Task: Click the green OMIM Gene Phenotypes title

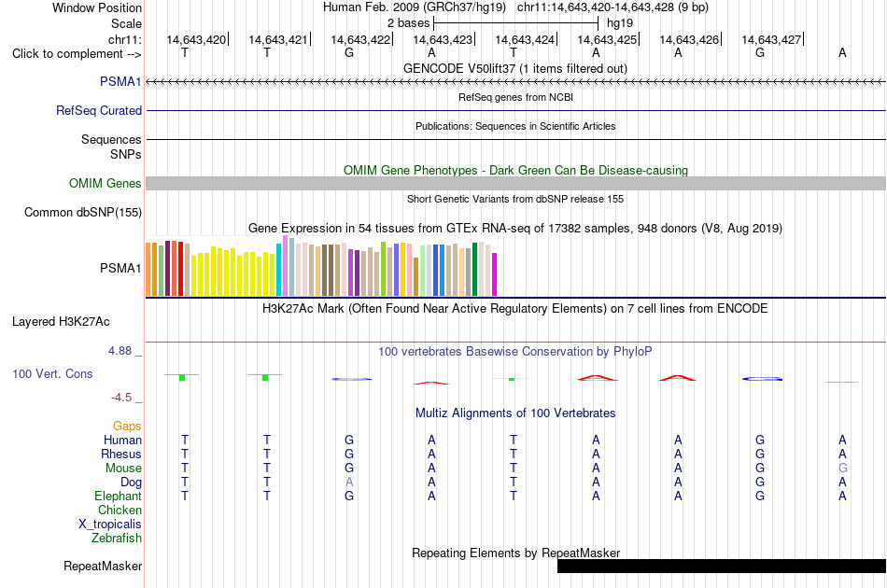Action: pyautogui.click(x=515, y=170)
